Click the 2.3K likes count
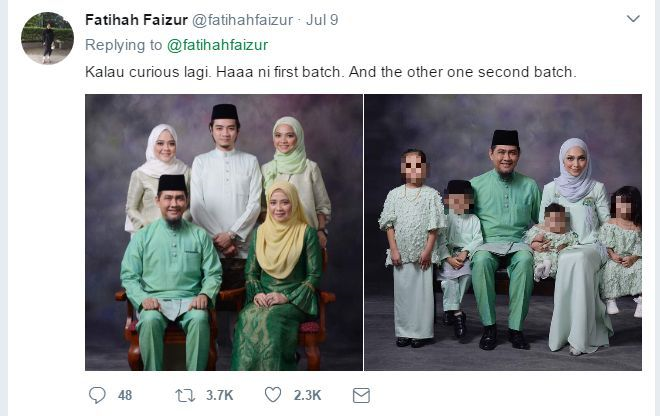Screen dimensions: 660x416 pyautogui.click(x=308, y=395)
